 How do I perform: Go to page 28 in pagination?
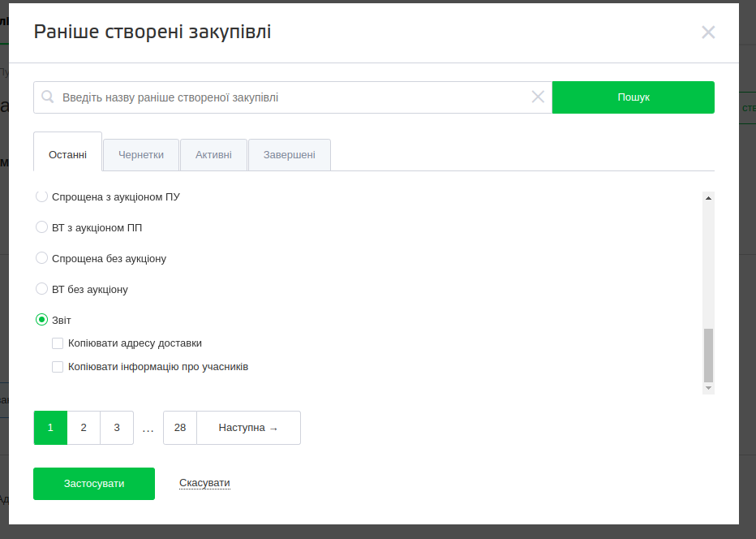180,428
